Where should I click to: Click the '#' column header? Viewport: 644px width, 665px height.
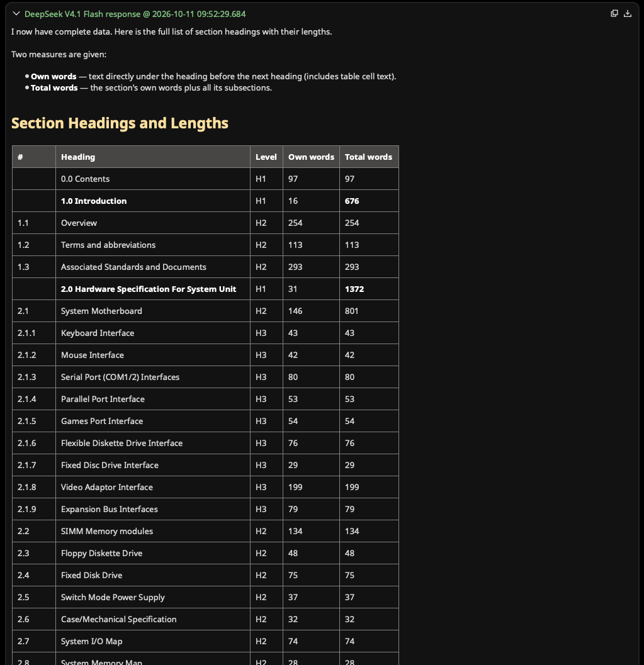tap(34, 157)
